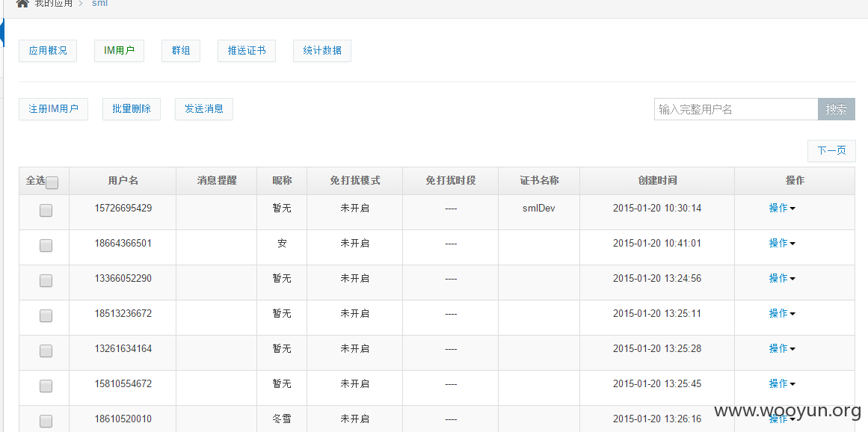
Task: Open the 应用概况 tab
Action: pyautogui.click(x=48, y=50)
